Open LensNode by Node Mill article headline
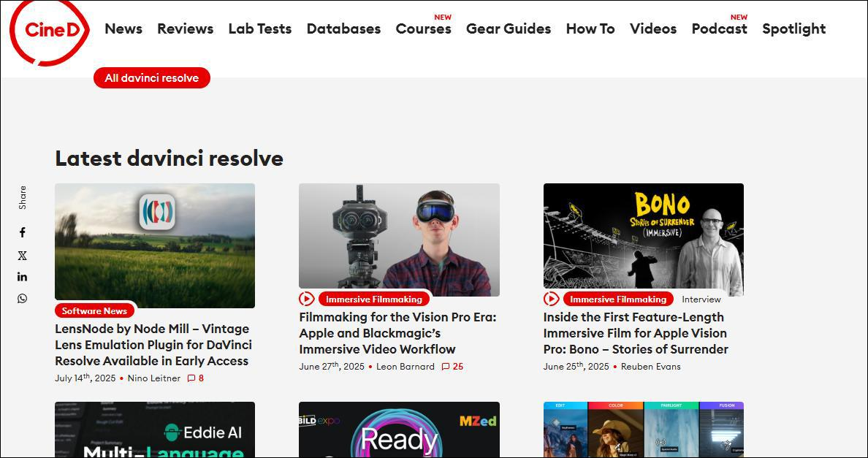 click(x=153, y=346)
